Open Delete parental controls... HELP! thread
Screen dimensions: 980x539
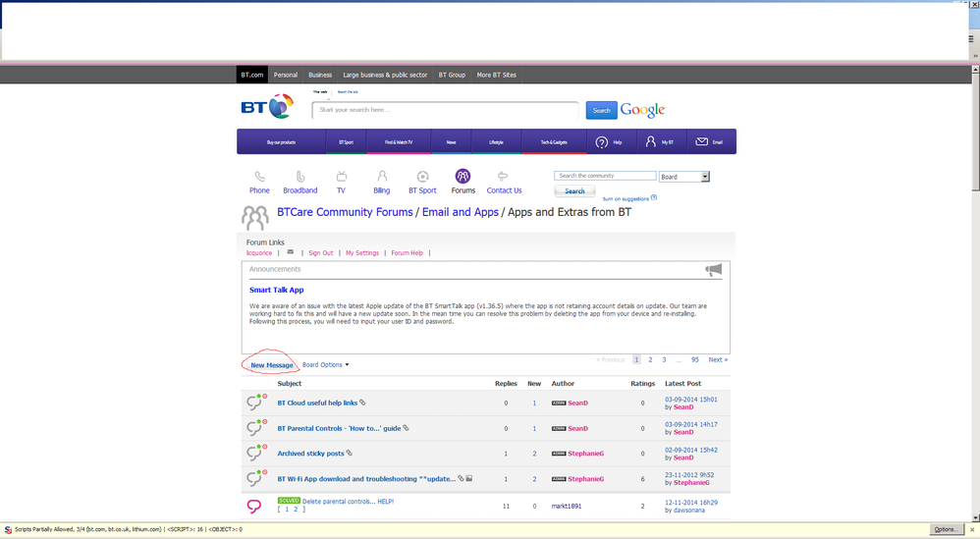(349, 502)
